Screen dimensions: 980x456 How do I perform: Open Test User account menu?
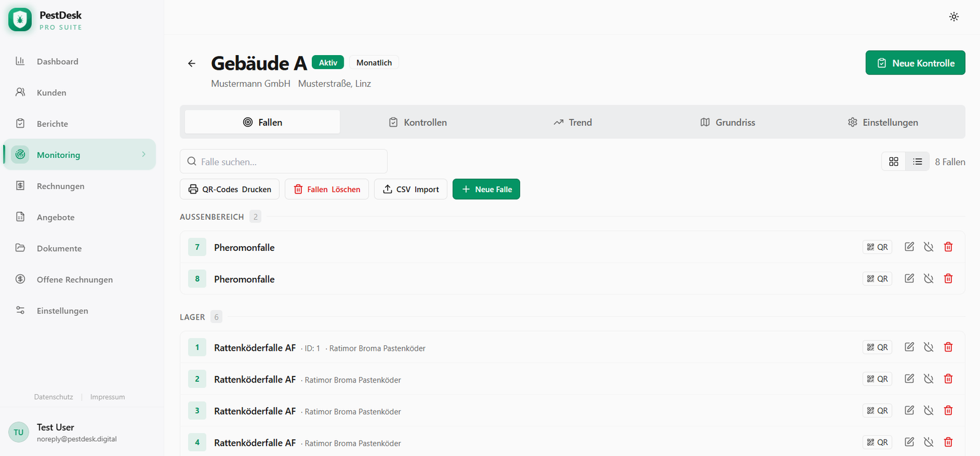[61, 432]
